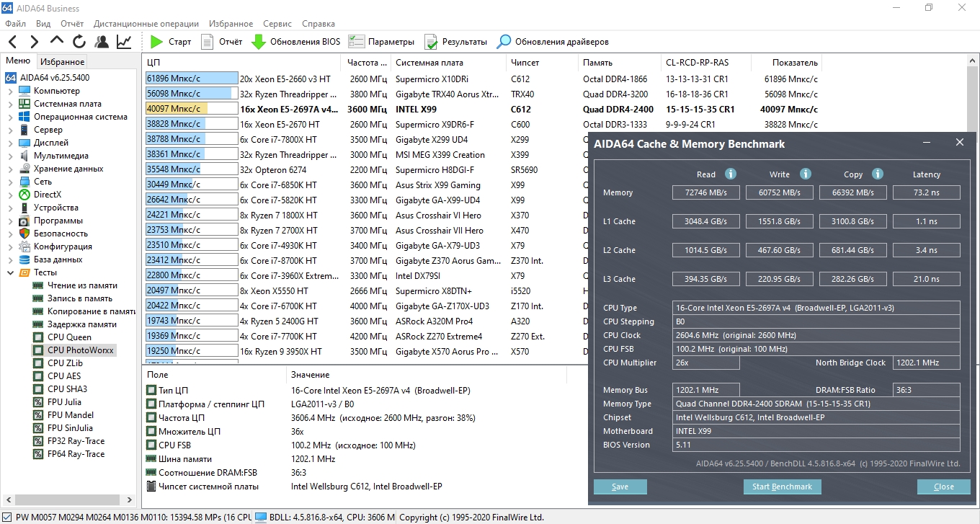
Task: Click Copy info icon in benchmark dialog
Action: [878, 174]
